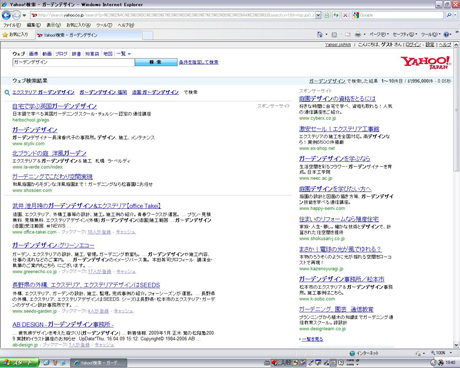Viewport: 460px width, 368px height.
Task: Click the blue 検索 search button
Action: pyautogui.click(x=156, y=62)
